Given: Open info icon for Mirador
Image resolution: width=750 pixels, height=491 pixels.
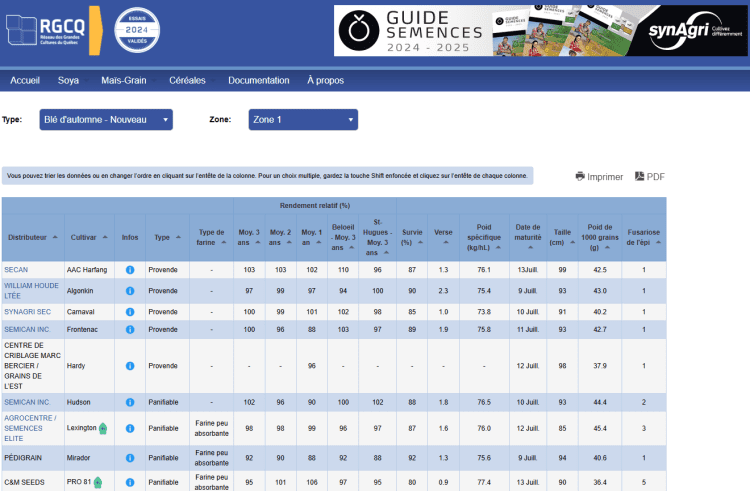Looking at the screenshot, I should pyautogui.click(x=130, y=458).
